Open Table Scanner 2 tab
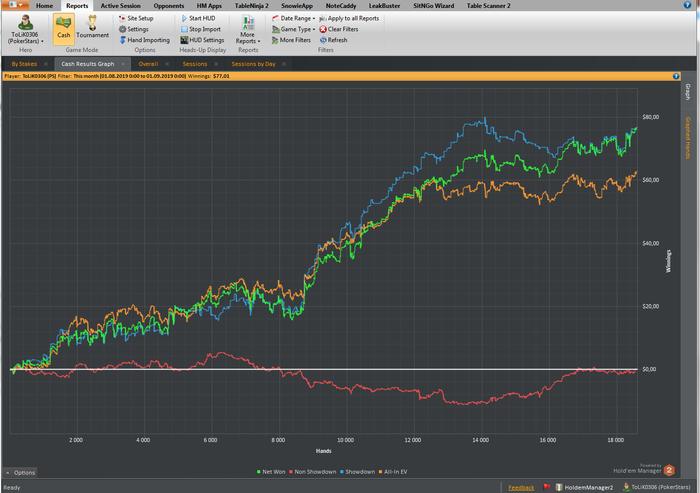 click(x=488, y=6)
